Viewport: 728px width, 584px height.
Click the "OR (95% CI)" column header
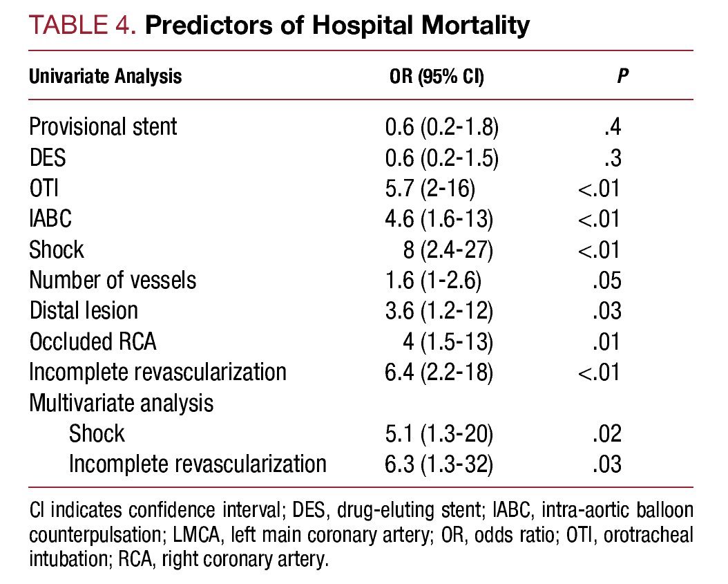(x=437, y=76)
